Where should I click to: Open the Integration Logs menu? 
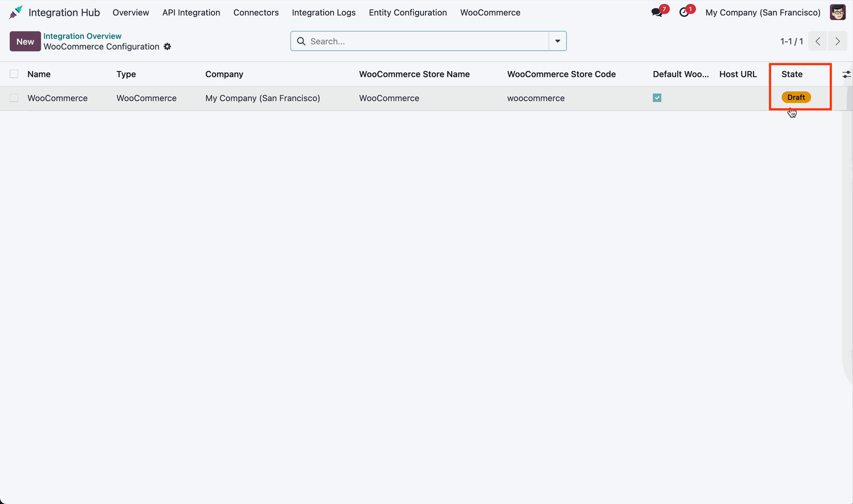point(323,12)
